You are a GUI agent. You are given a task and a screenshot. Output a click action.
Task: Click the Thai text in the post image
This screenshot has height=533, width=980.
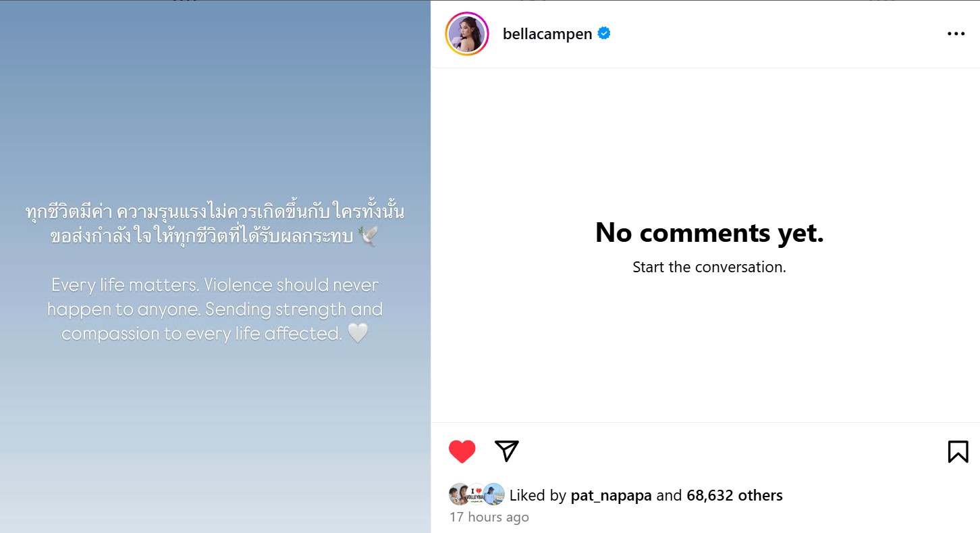(215, 224)
